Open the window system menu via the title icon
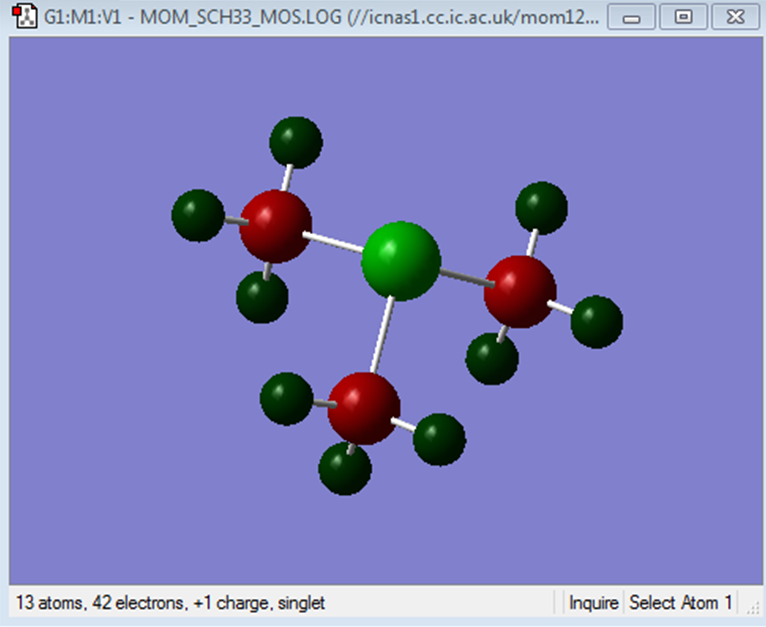The image size is (766, 627). pyautogui.click(x=24, y=16)
